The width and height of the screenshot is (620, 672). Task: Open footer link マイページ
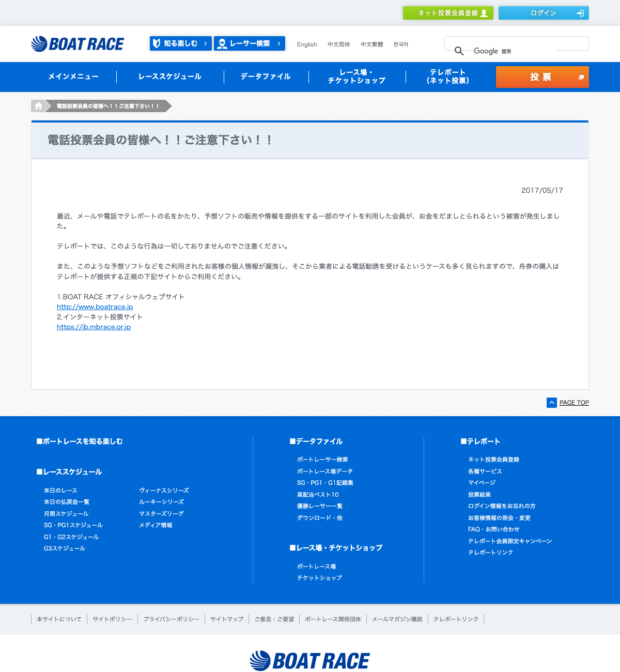click(x=482, y=483)
